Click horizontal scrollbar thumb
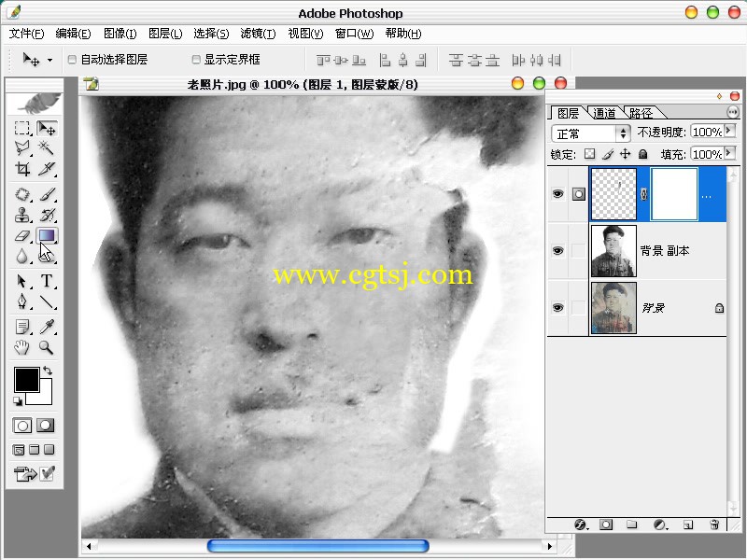The image size is (747, 560). (318, 546)
